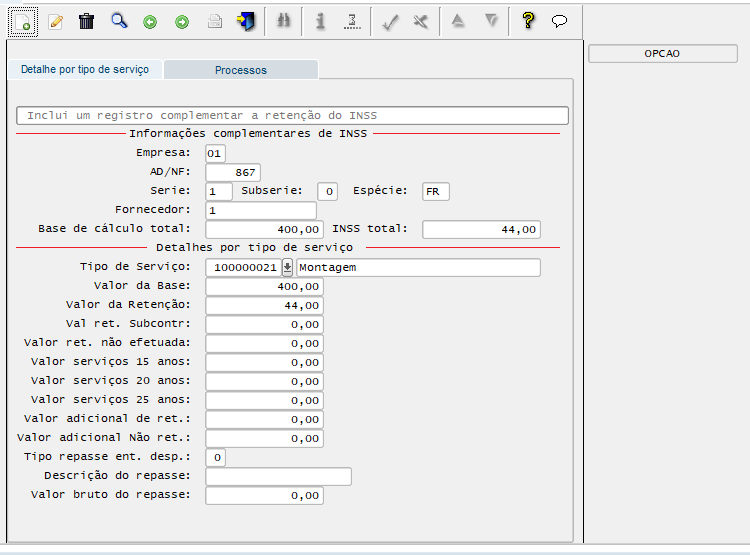Click the Tipo de Serviço code field

point(243,267)
